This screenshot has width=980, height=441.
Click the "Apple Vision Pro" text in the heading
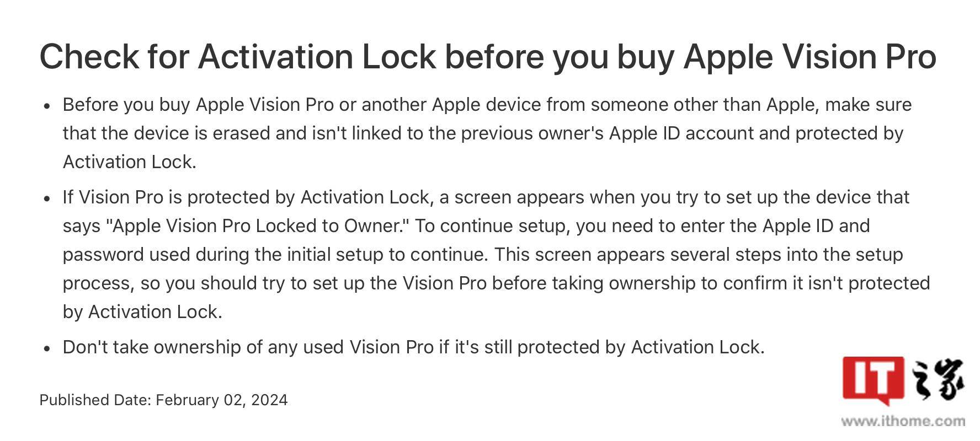pyautogui.click(x=809, y=57)
